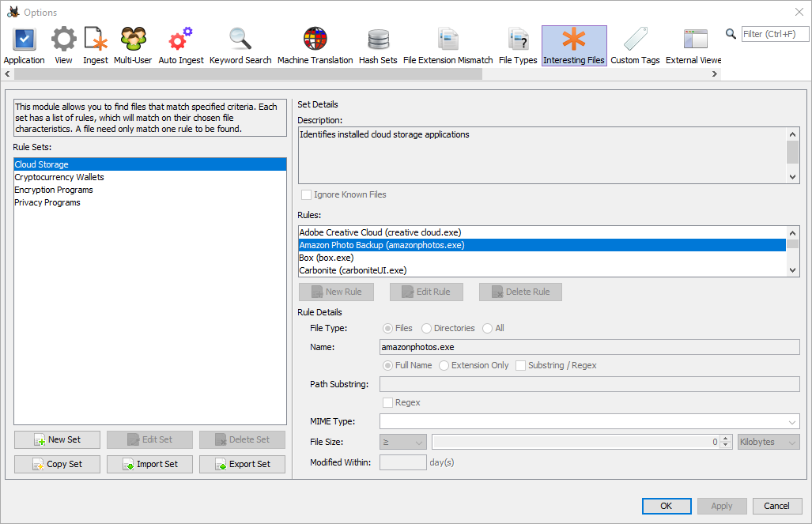Open the Hash Sets database icon
The width and height of the screenshot is (812, 524).
(378, 40)
